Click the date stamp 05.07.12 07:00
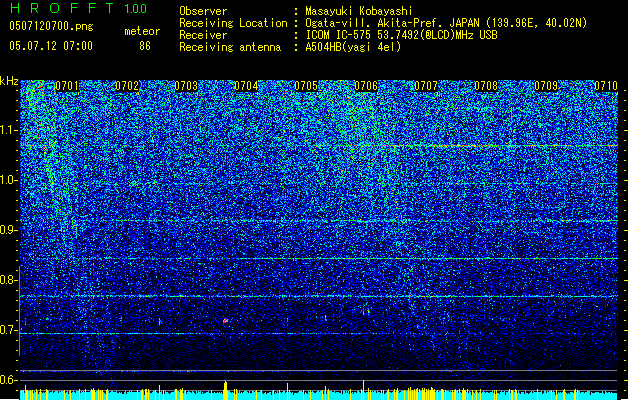Image resolution: width=629 pixels, height=400 pixels. pyautogui.click(x=51, y=46)
